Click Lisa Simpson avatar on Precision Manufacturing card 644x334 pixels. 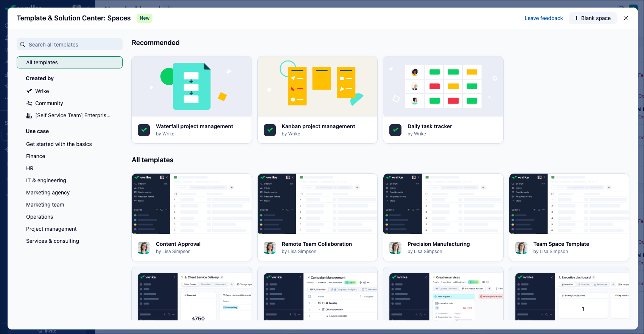(395, 248)
